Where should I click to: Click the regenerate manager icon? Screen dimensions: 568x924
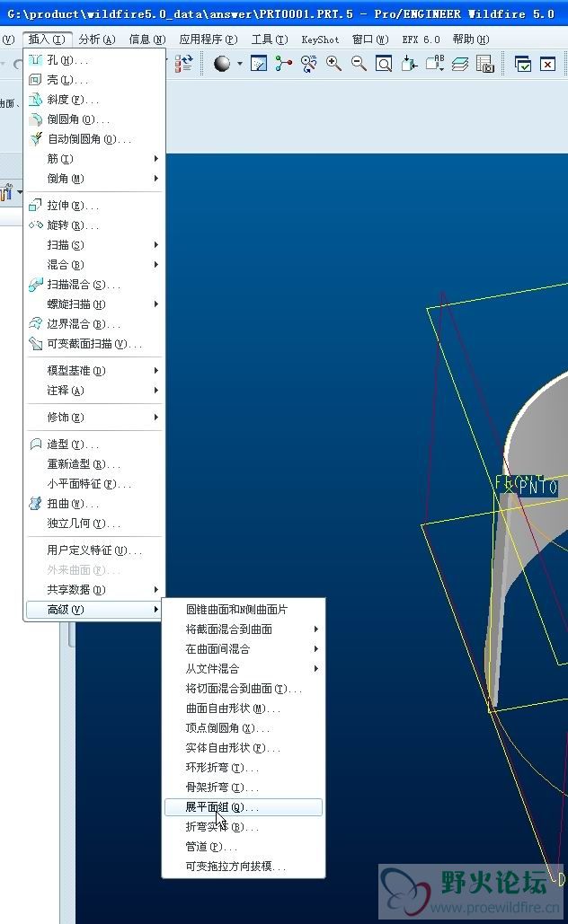(184, 63)
